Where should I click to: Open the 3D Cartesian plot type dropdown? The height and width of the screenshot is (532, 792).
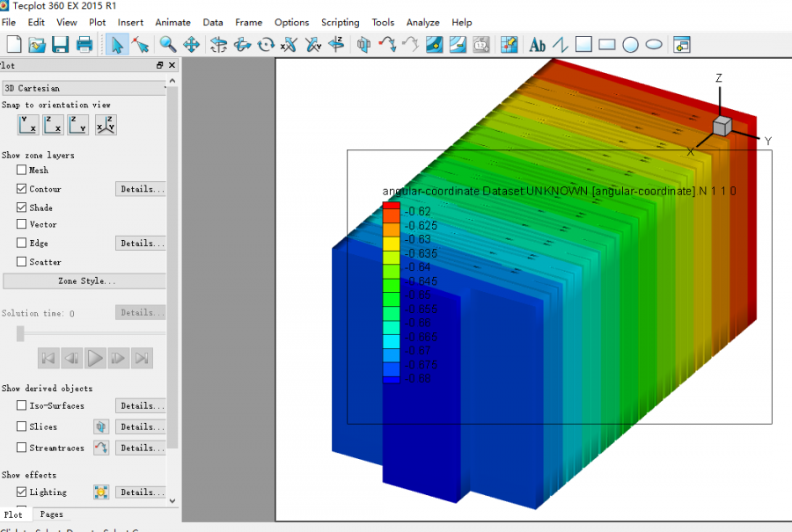point(84,88)
